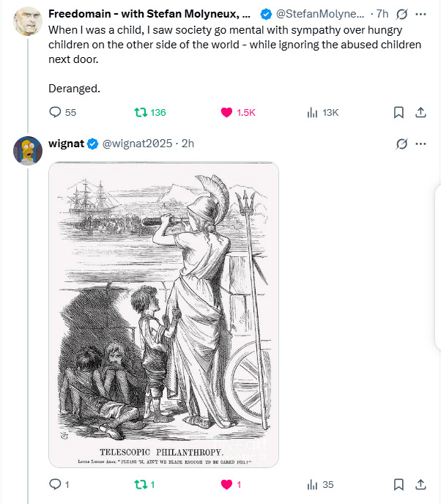Open the Telescopic Philanthropy cartoon image

click(x=163, y=314)
